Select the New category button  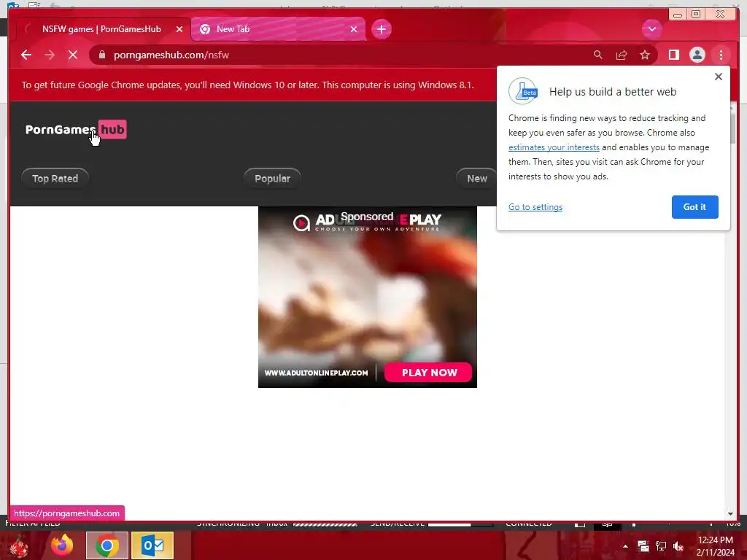click(x=476, y=179)
